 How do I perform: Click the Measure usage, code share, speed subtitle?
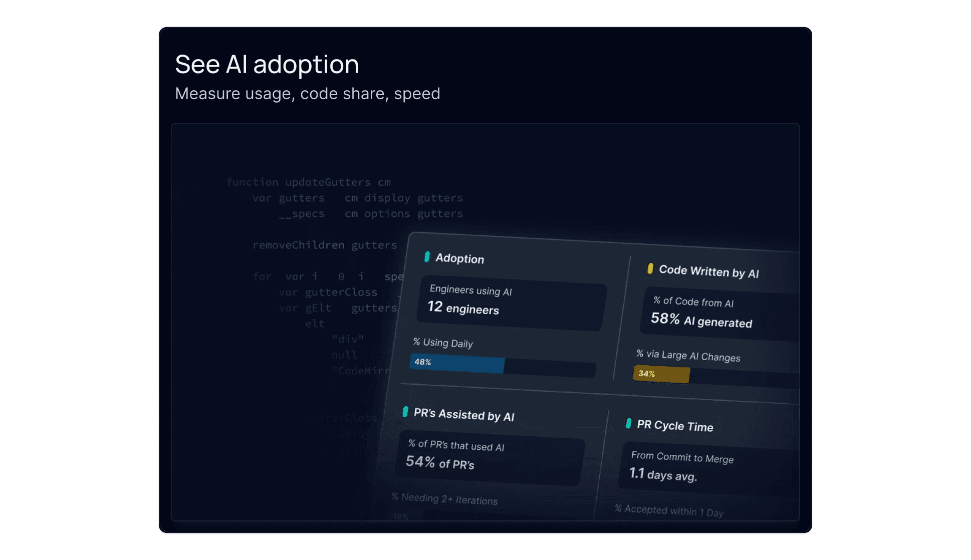coord(307,94)
